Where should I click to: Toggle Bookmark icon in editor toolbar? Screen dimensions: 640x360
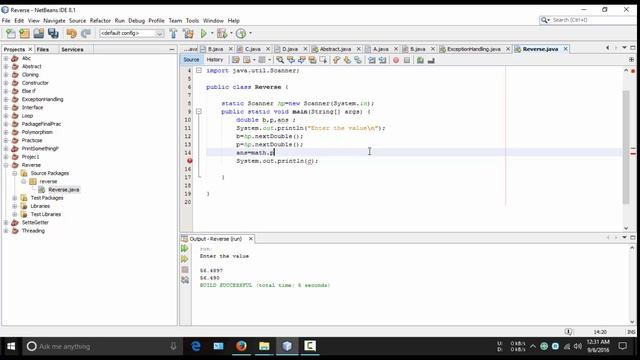tap(358, 60)
